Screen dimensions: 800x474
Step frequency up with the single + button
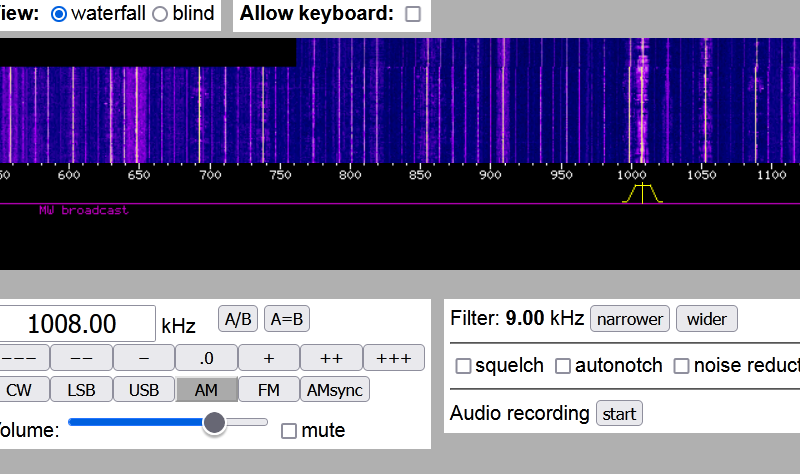pos(269,358)
